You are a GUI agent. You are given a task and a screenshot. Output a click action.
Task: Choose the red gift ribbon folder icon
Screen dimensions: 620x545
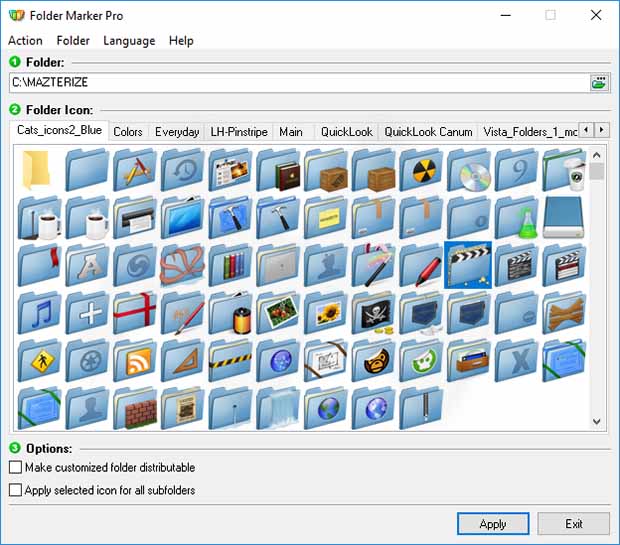point(134,312)
